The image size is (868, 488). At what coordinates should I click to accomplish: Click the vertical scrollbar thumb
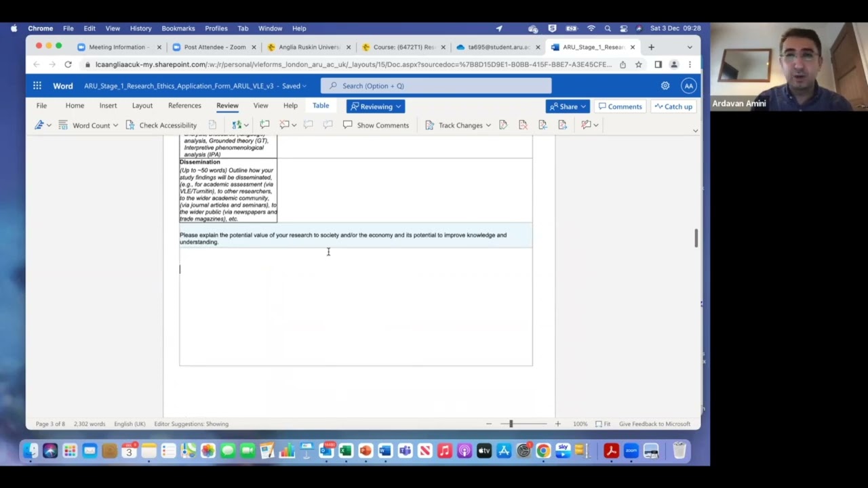696,238
